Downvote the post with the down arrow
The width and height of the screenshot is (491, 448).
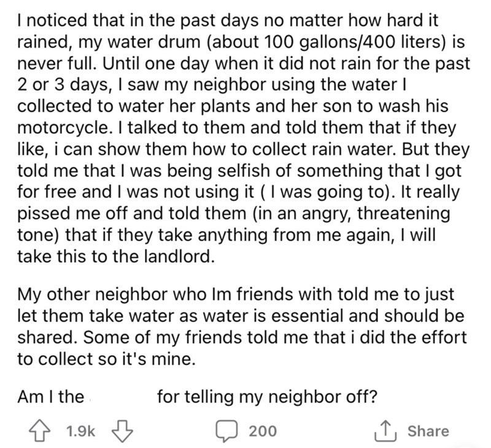click(122, 431)
